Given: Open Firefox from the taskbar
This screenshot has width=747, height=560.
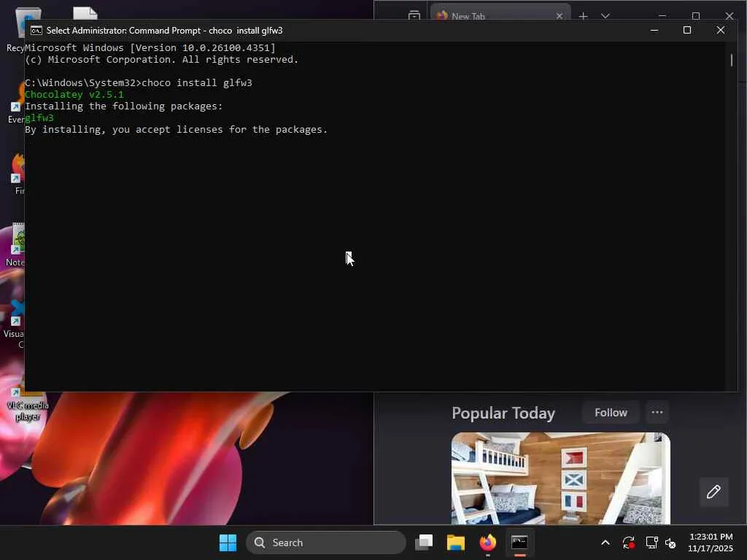Looking at the screenshot, I should point(487,542).
